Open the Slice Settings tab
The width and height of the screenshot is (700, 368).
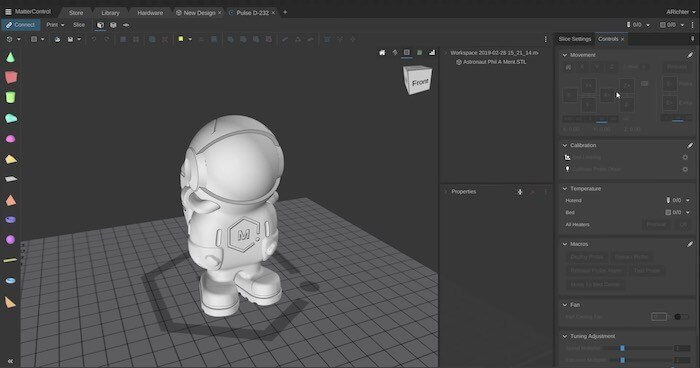pos(575,39)
